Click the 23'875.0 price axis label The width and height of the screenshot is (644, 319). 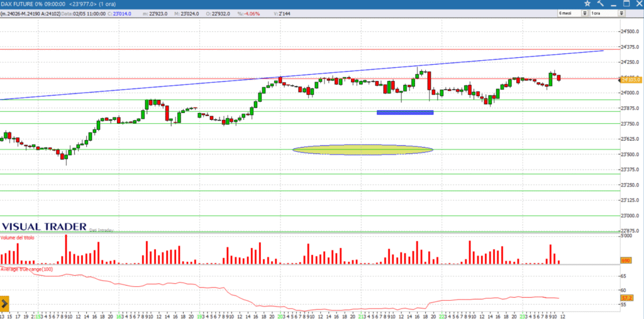tap(630, 108)
